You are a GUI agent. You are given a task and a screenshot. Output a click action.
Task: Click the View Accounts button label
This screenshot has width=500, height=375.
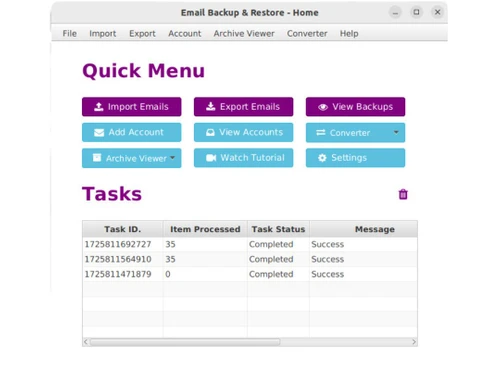coord(251,132)
